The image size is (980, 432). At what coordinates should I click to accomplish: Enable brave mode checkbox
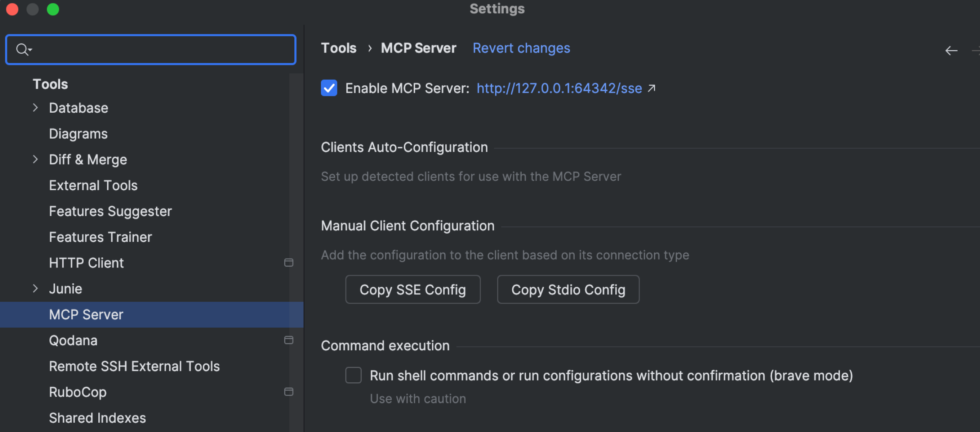click(x=353, y=375)
